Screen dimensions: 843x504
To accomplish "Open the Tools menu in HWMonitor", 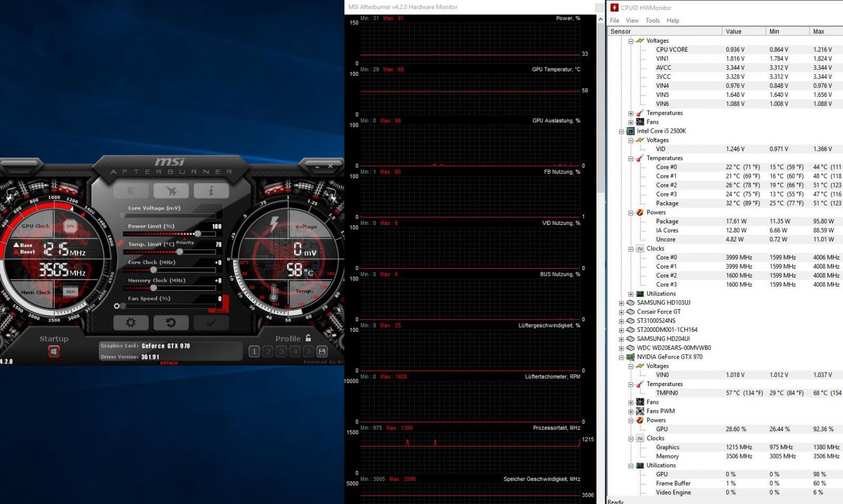I will click(x=653, y=21).
